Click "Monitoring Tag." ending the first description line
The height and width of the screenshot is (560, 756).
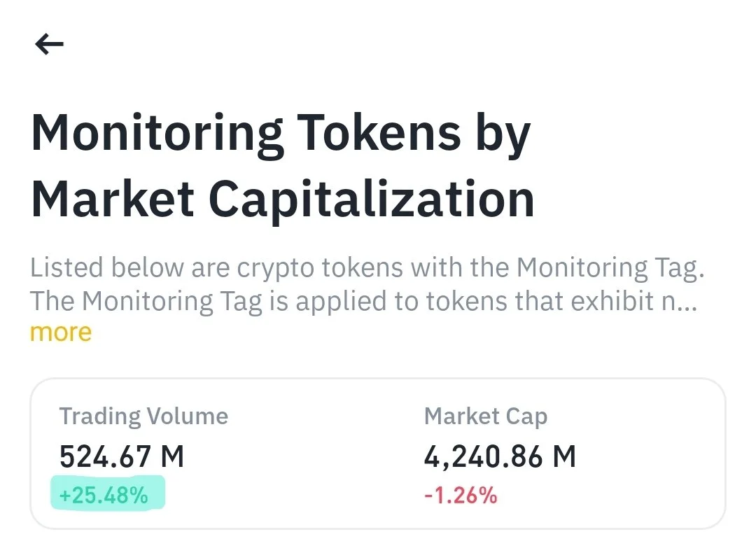609,268
